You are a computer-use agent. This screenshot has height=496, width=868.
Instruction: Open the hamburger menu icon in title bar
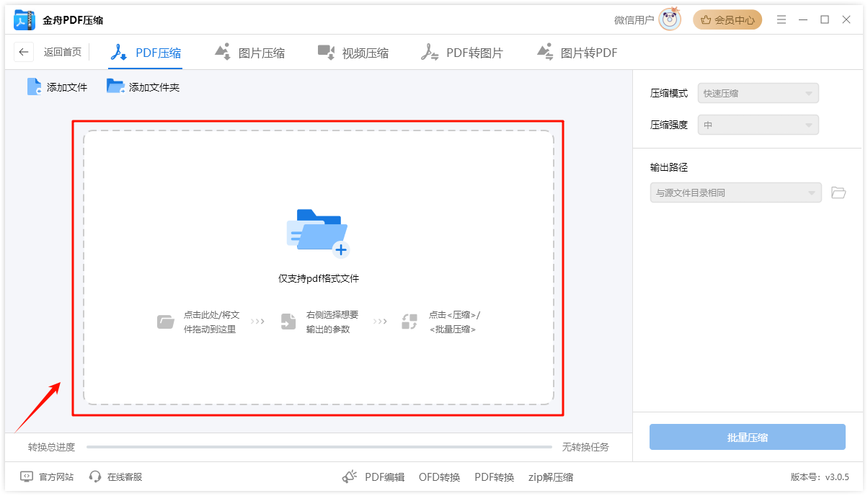point(781,20)
